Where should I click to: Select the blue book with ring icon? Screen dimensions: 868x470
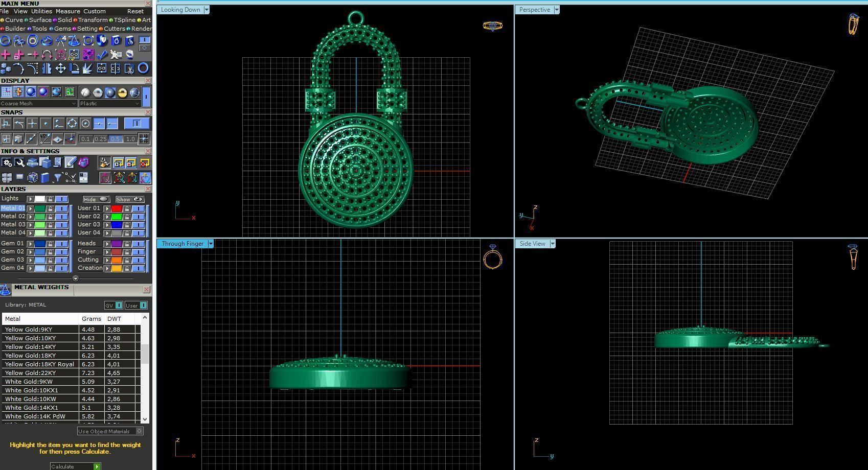(116, 40)
